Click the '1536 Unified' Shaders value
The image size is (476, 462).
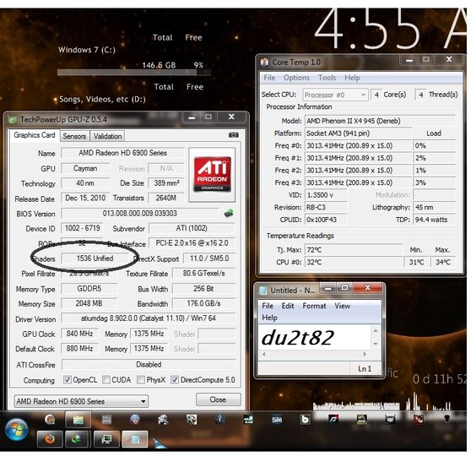95,258
